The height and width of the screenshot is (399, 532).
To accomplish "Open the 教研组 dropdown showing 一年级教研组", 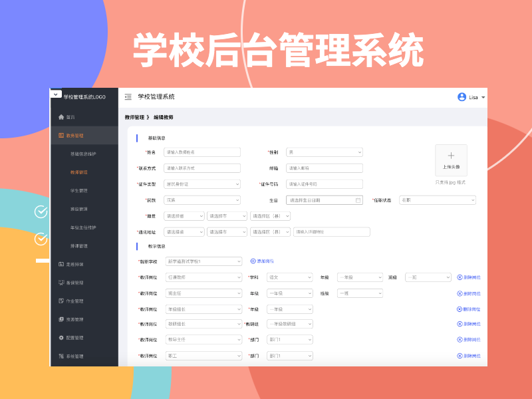I will (290, 324).
